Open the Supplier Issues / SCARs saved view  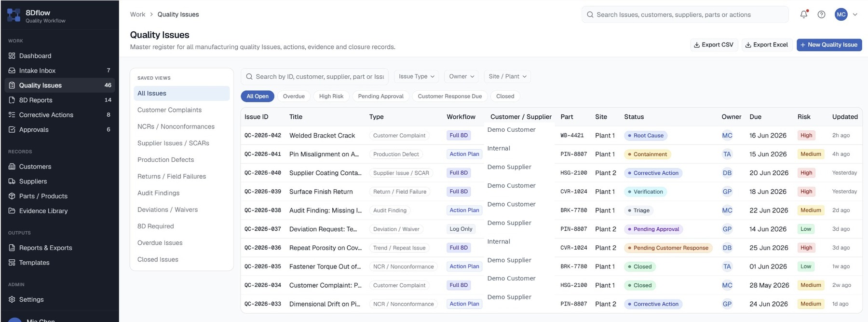click(x=182, y=143)
